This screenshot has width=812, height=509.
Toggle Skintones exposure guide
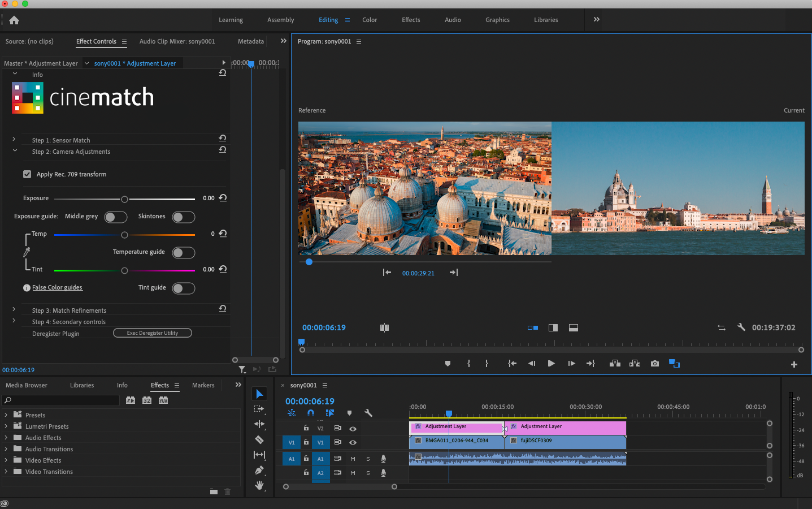tap(184, 217)
